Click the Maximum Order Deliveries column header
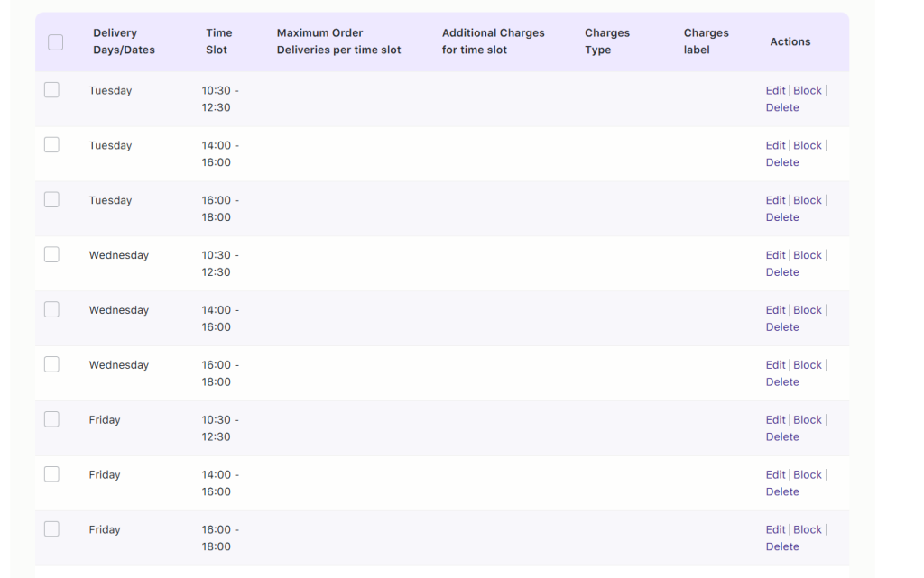 pyautogui.click(x=337, y=41)
